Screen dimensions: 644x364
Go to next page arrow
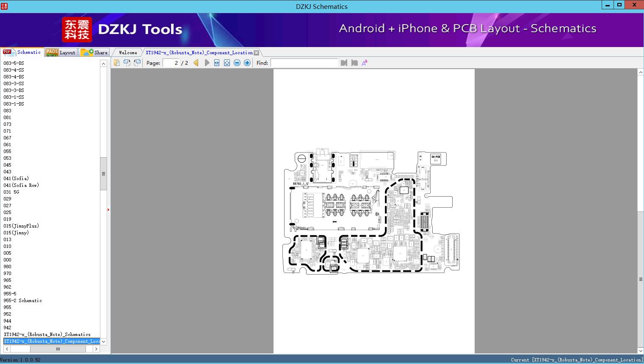pyautogui.click(x=207, y=63)
